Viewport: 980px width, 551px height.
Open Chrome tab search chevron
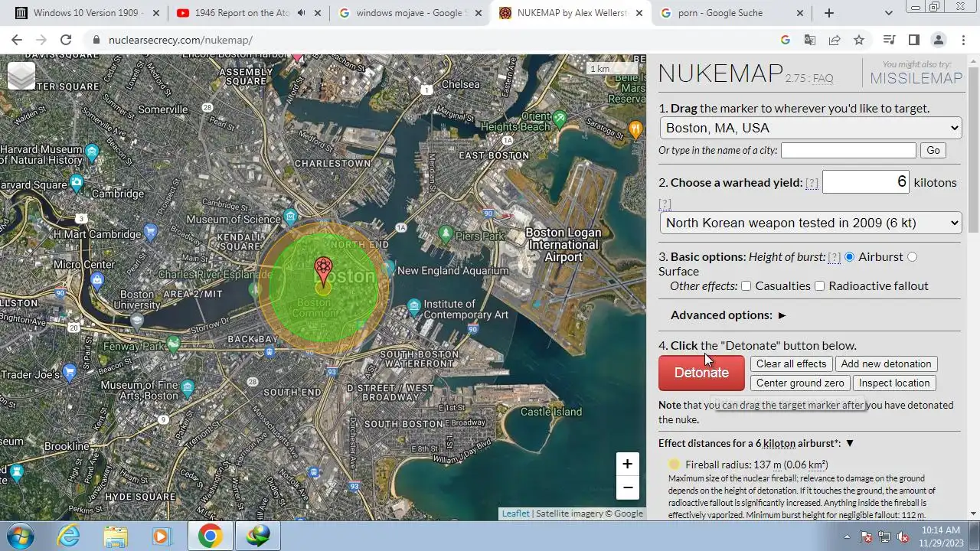click(x=888, y=13)
